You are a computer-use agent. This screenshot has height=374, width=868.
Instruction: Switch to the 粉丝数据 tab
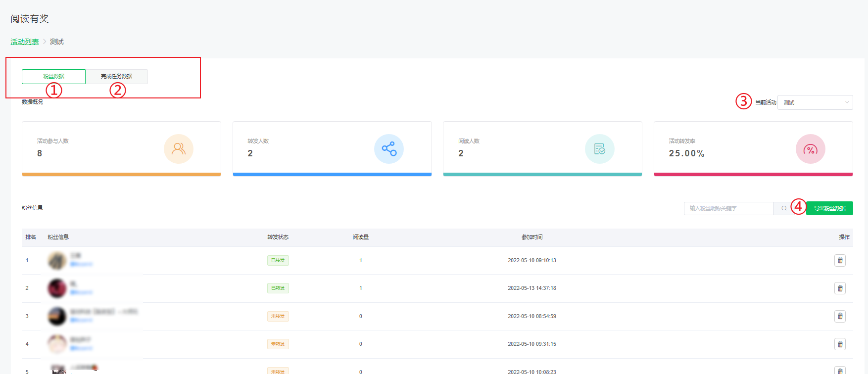(x=53, y=77)
